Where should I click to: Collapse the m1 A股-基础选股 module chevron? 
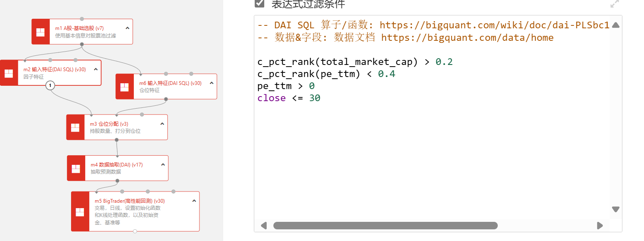(x=127, y=28)
